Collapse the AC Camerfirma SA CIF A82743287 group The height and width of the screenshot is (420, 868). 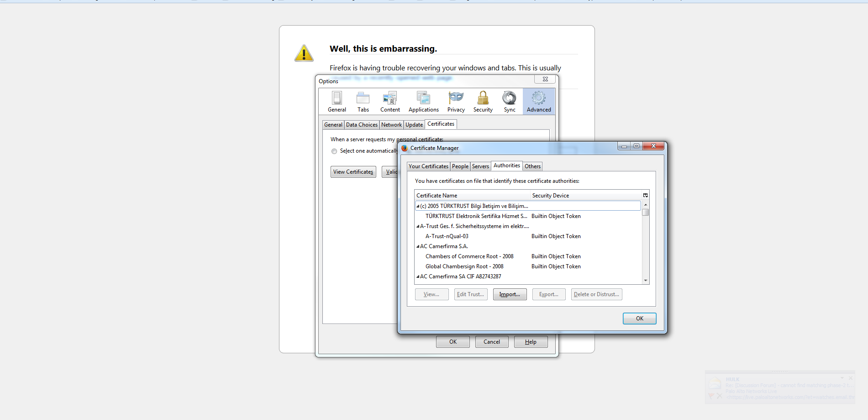coord(418,276)
